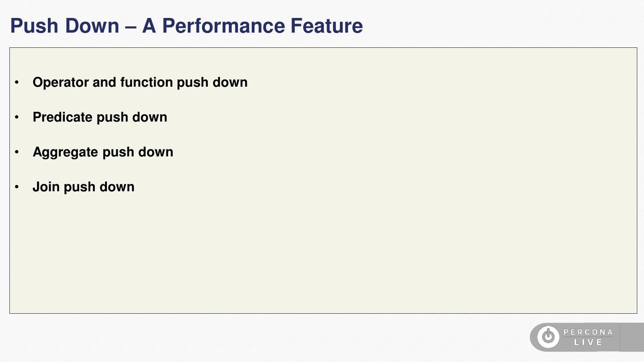Click the PERCONA text in the logo
Viewport: 644px width, 362px height.
(588, 332)
